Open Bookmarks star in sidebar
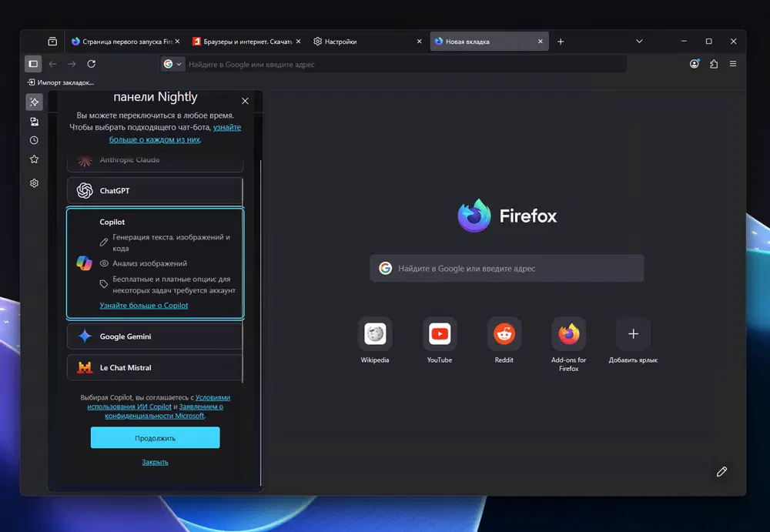 pyautogui.click(x=34, y=159)
